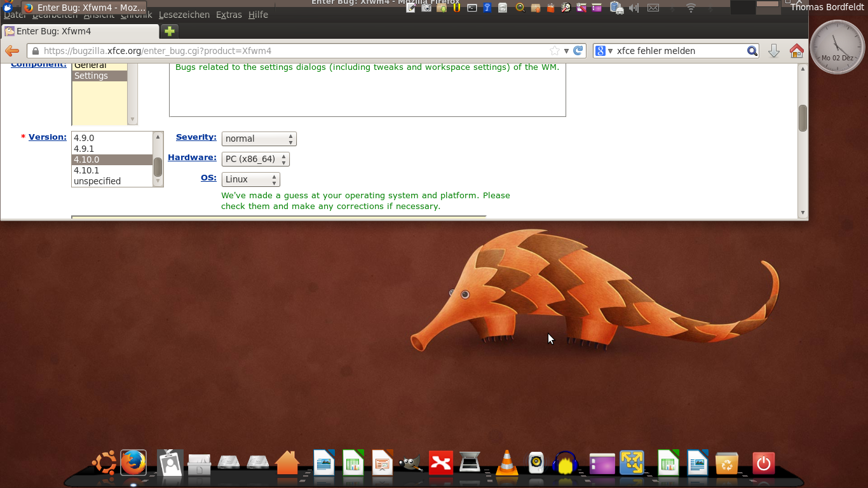The width and height of the screenshot is (868, 488).
Task: Click the orange back arrow button
Action: point(12,51)
